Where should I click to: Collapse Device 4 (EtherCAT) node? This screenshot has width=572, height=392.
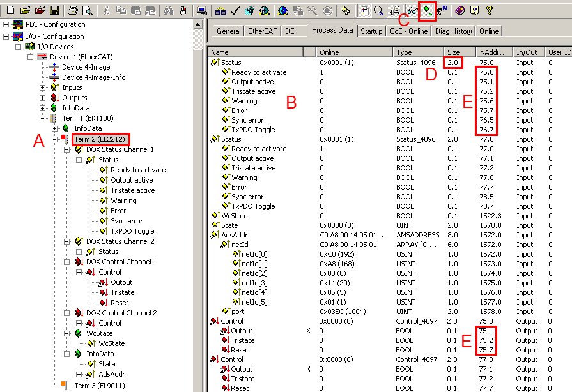(x=31, y=57)
